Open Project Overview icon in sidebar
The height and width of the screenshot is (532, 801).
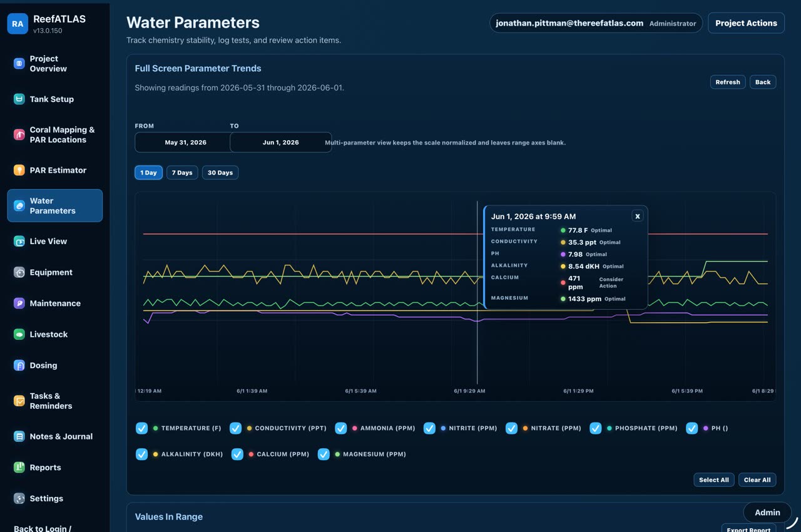pyautogui.click(x=19, y=63)
